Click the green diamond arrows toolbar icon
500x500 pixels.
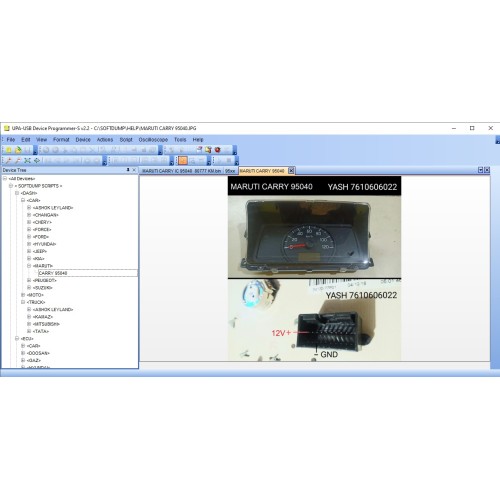tap(37, 161)
